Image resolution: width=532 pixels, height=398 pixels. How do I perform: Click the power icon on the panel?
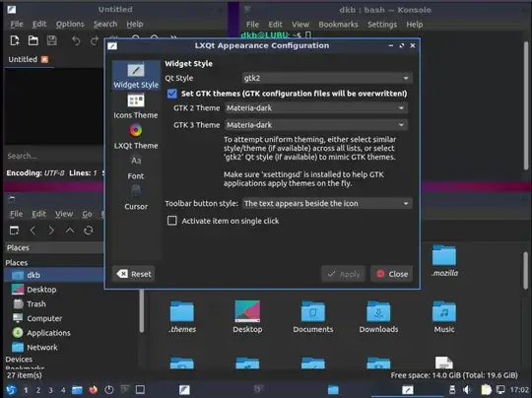pyautogui.click(x=108, y=390)
